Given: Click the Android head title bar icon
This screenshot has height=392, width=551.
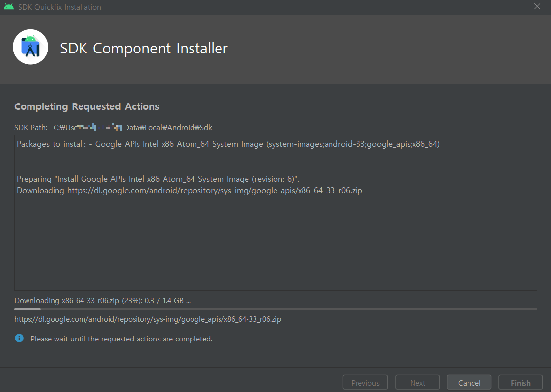Looking at the screenshot, I should click(9, 7).
